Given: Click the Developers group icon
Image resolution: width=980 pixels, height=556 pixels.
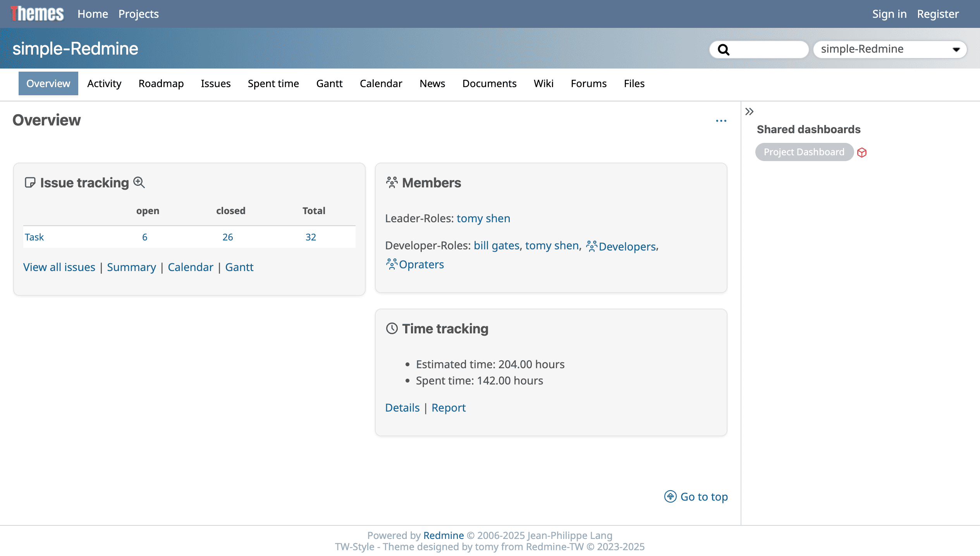Looking at the screenshot, I should 591,246.
